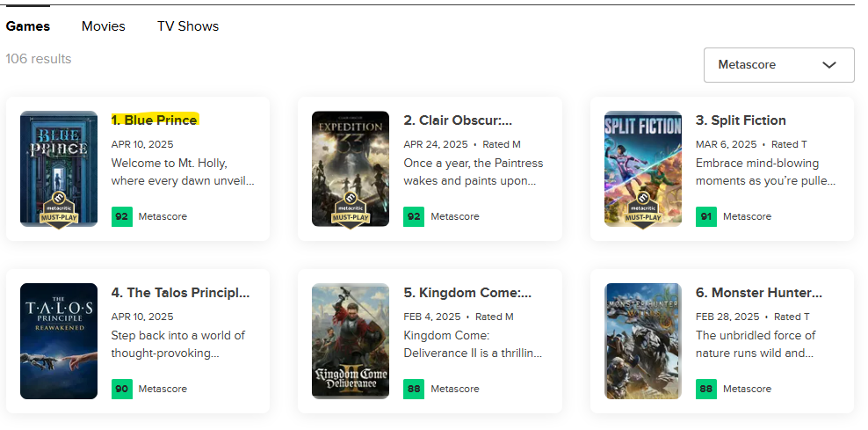The image size is (868, 430).
Task: Click the Monster Hunter Wilds cover image
Action: 643,341
